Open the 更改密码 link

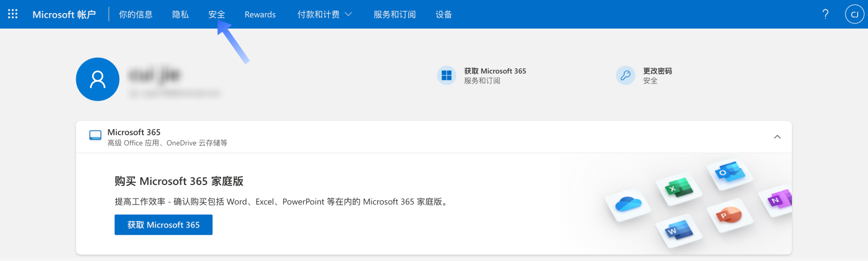(x=657, y=71)
